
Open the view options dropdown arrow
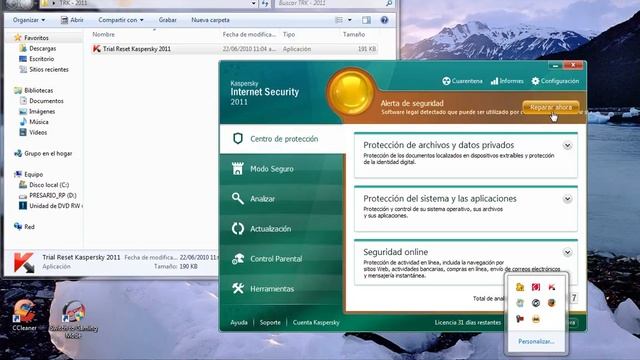[x=349, y=20]
